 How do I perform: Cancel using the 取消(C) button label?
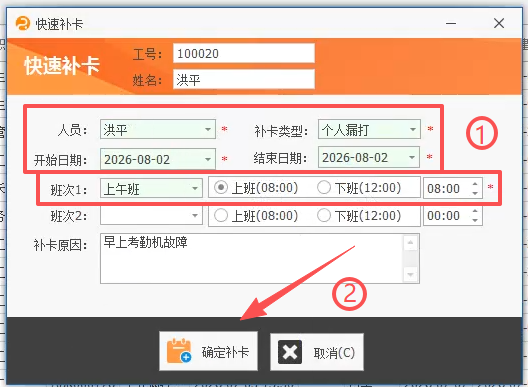(334, 353)
